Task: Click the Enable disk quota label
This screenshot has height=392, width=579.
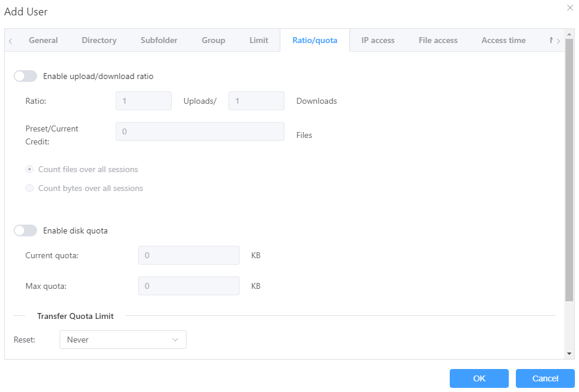Action: coord(76,231)
